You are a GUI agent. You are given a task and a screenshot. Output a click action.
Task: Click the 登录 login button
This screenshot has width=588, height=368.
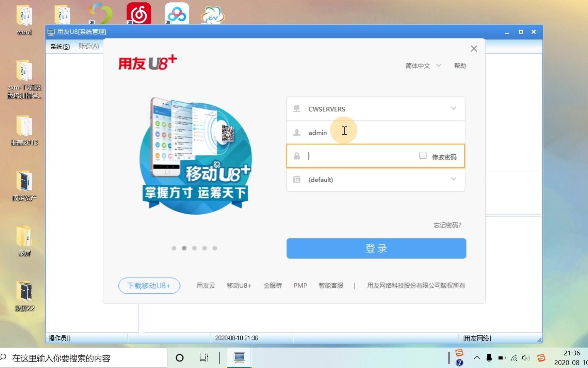coord(376,248)
